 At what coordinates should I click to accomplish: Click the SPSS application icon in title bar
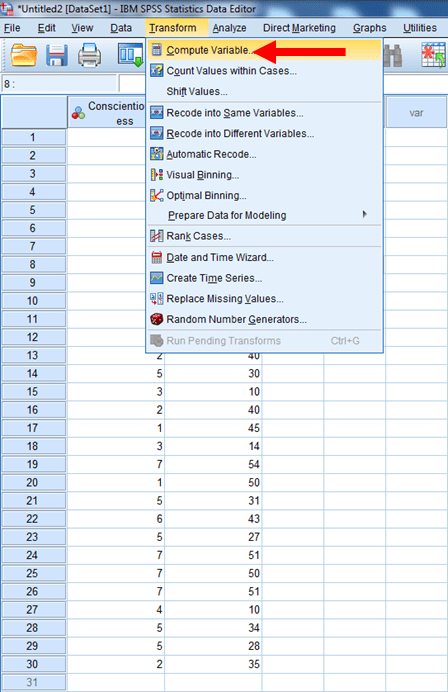[7, 8]
